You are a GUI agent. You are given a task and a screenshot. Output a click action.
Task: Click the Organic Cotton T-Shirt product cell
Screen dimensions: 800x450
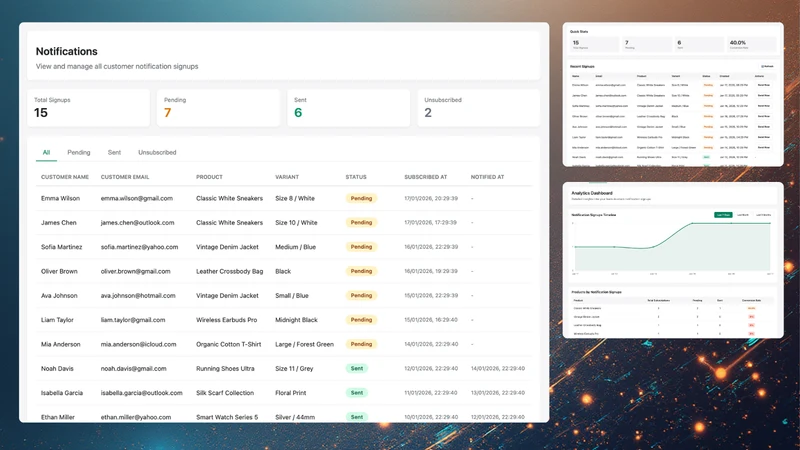click(x=229, y=344)
